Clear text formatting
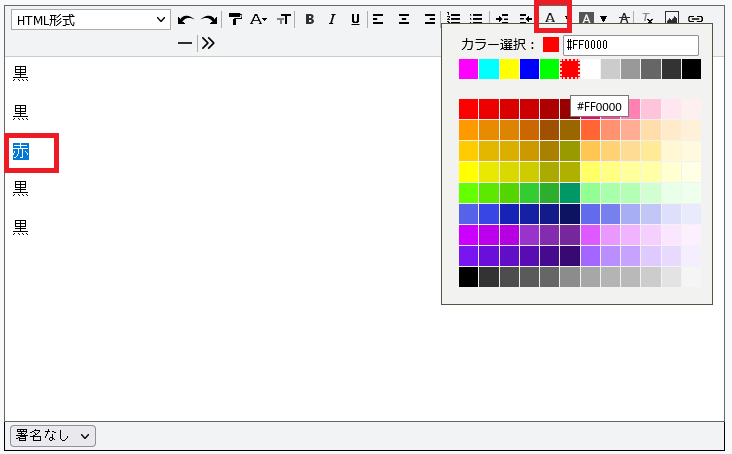This screenshot has height=454, width=732. click(647, 19)
